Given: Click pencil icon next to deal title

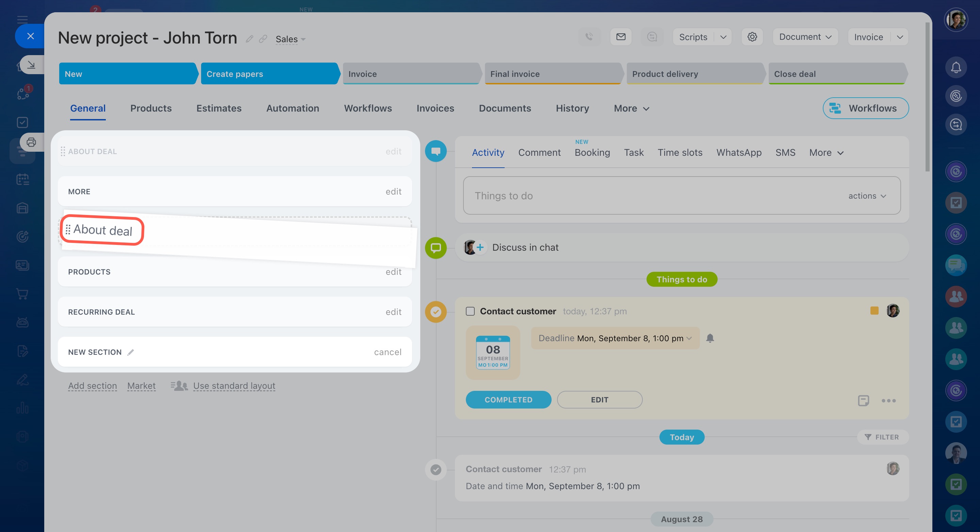Looking at the screenshot, I should point(249,39).
